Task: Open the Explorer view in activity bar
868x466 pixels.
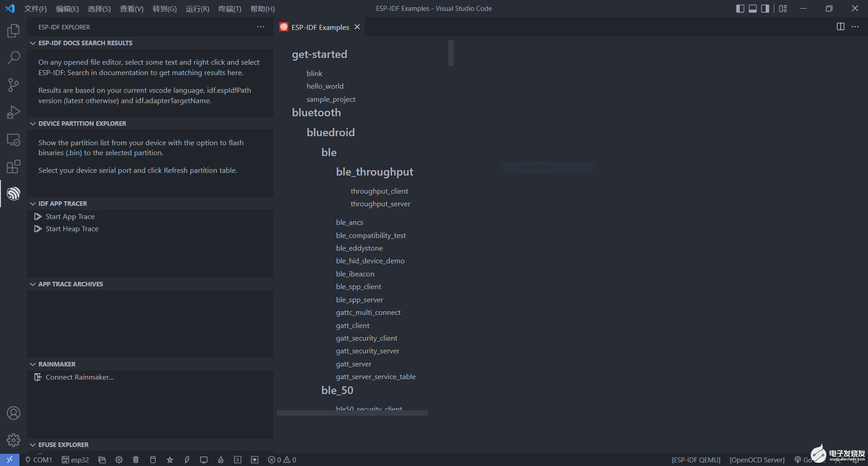Action: pyautogui.click(x=14, y=31)
